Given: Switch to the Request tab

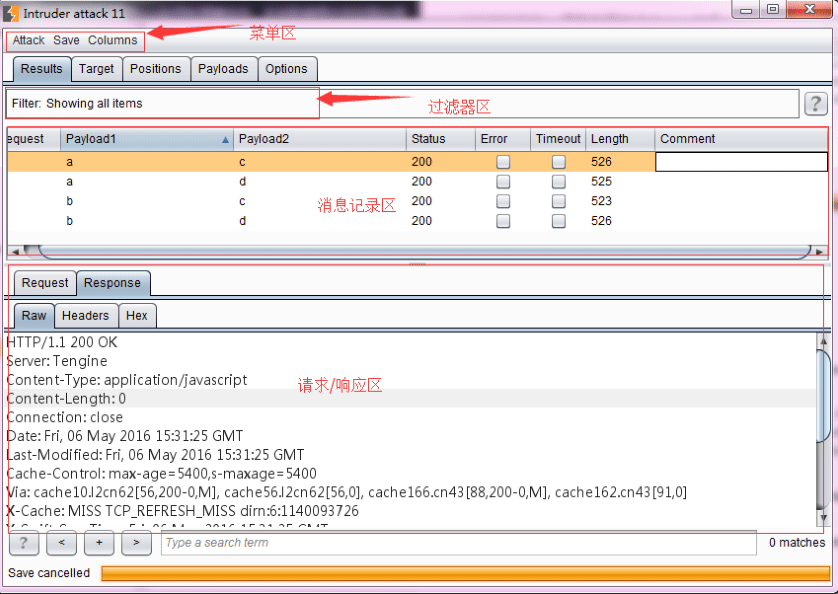Looking at the screenshot, I should coord(45,283).
